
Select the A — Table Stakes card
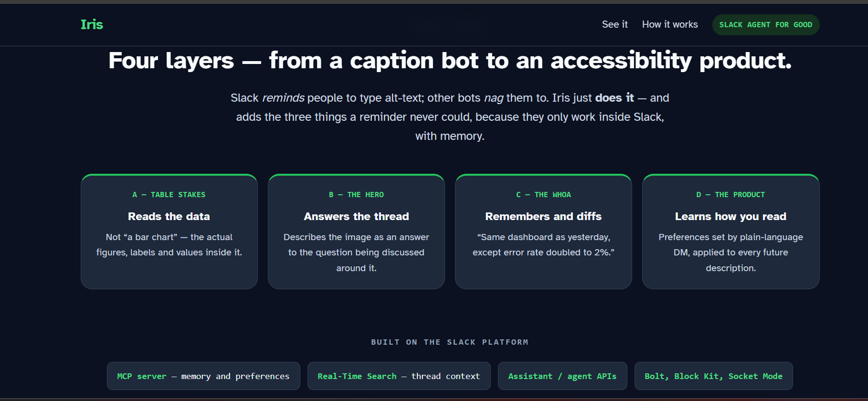coord(169,232)
